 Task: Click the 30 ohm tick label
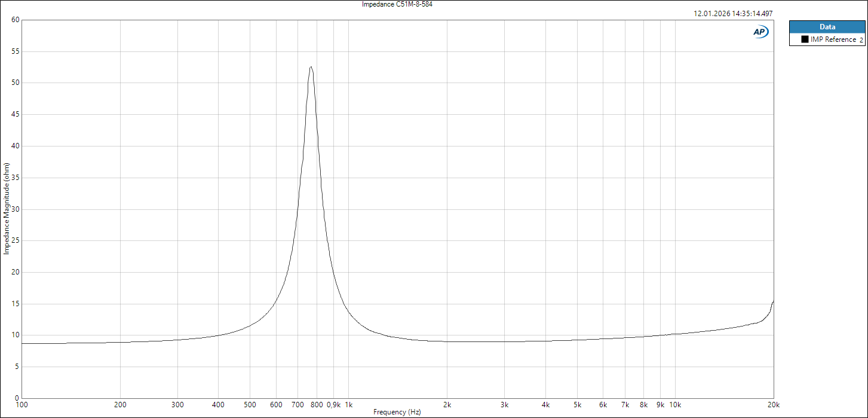[x=16, y=209]
